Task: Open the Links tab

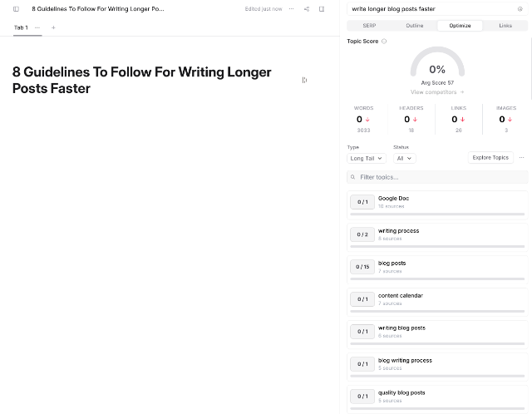Action: point(505,26)
